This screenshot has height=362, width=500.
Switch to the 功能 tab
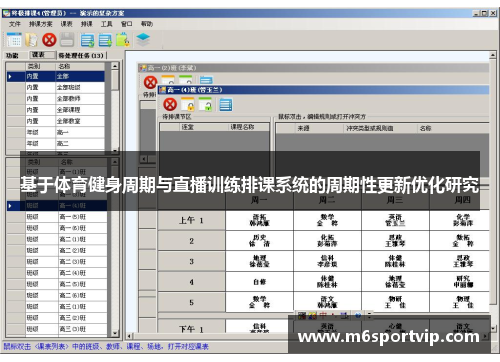(x=12, y=55)
